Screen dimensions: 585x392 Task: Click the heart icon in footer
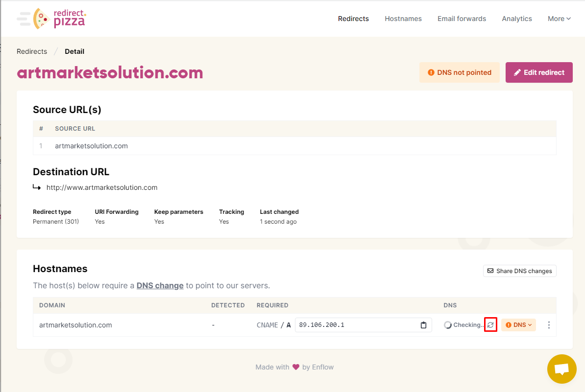(x=296, y=367)
